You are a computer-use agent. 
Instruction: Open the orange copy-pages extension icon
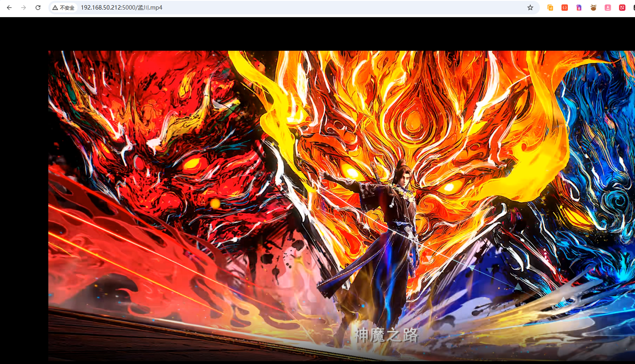click(550, 8)
